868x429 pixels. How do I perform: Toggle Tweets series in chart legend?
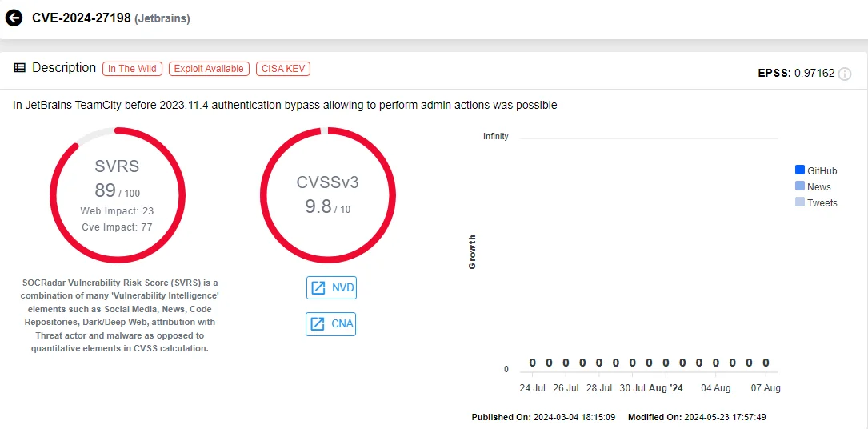click(816, 202)
